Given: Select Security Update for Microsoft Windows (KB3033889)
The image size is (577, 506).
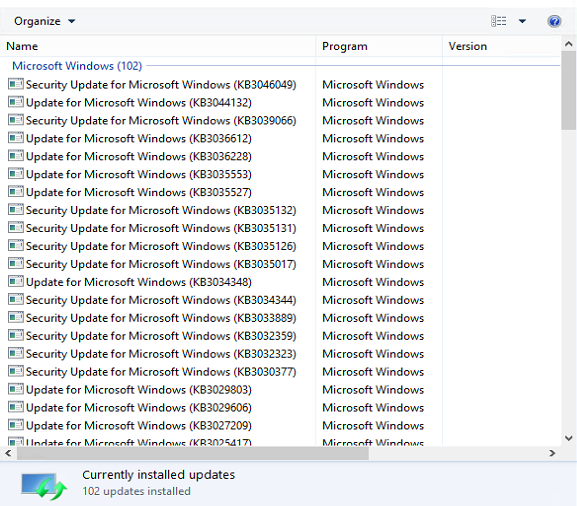Looking at the screenshot, I should (161, 318).
